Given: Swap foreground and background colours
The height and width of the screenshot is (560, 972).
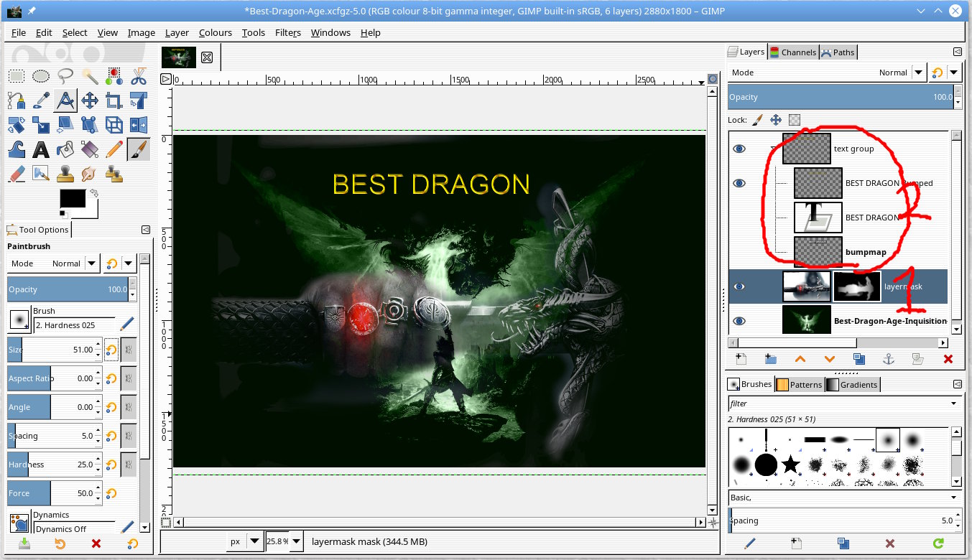Looking at the screenshot, I should coord(94,194).
